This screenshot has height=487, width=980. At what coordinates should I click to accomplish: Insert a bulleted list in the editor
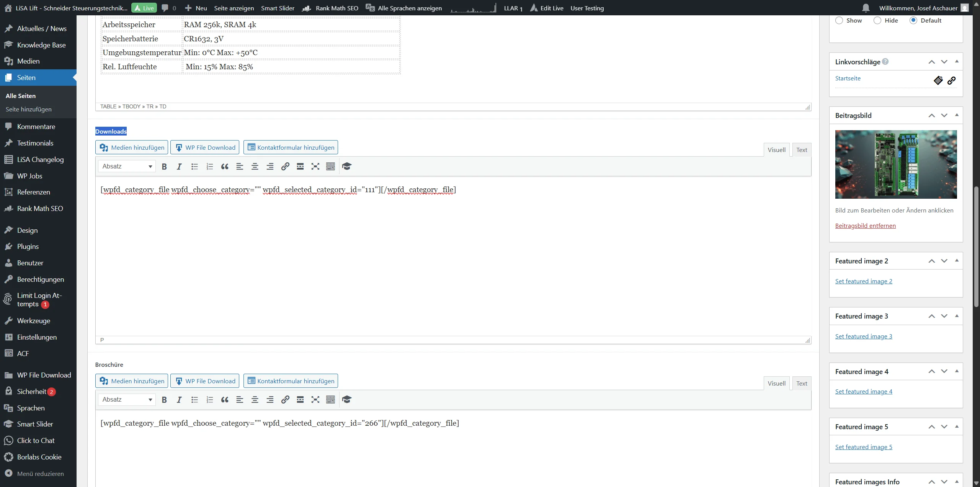(194, 167)
